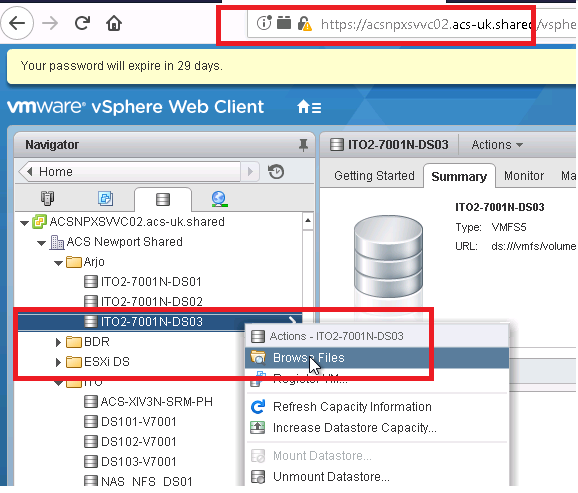Collapse the ACS Newport Shared datacenter
Viewport: 578px width, 493px height.
click(41, 243)
